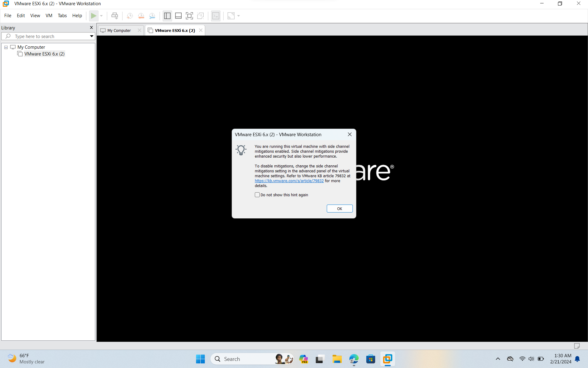Open the File menu
The width and height of the screenshot is (588, 368).
coord(8,16)
